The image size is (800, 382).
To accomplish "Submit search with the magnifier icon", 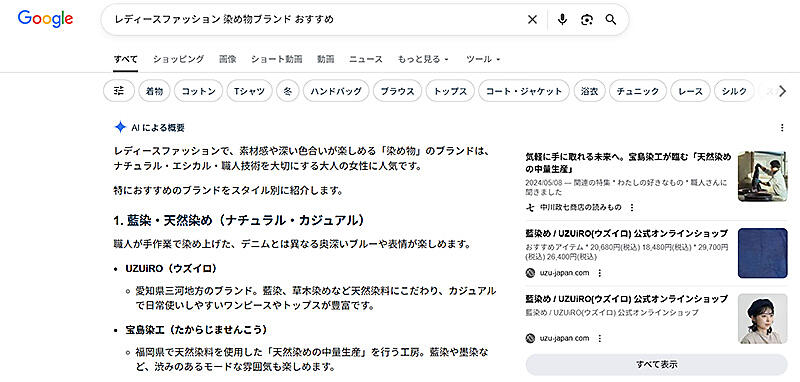I will (611, 20).
